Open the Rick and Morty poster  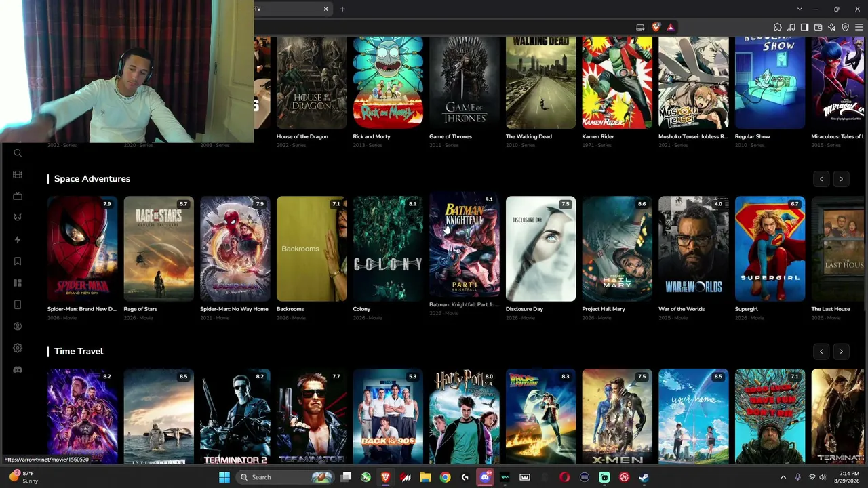coord(388,83)
